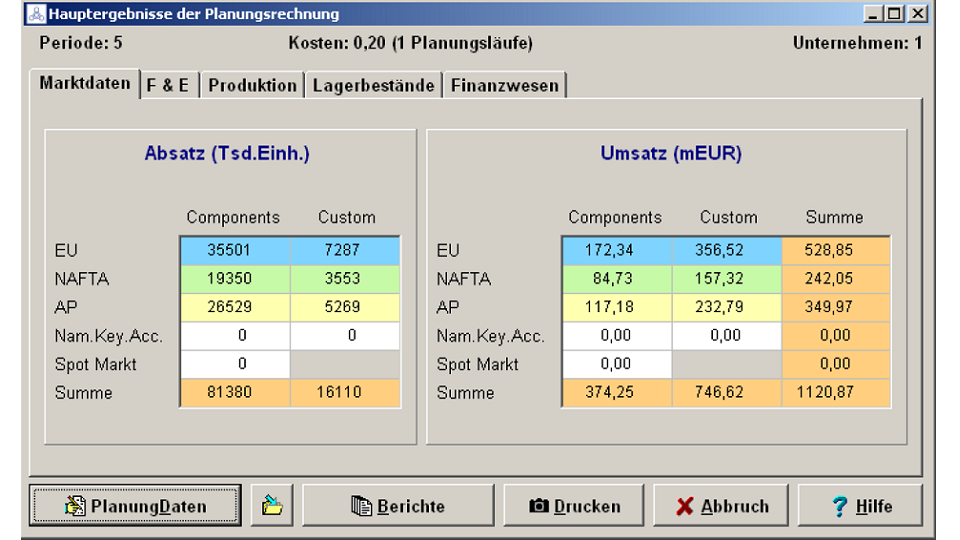Close the Hauptergebnisse window

(917, 13)
